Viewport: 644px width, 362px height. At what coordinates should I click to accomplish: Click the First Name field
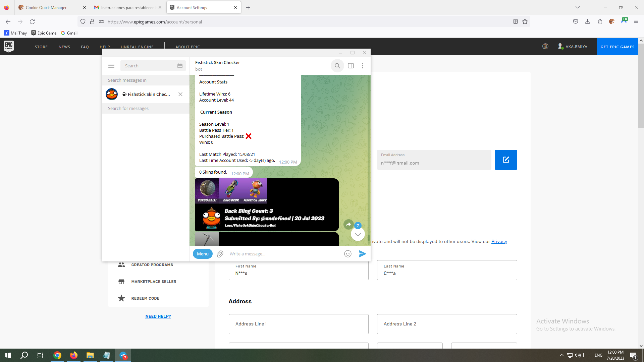299,270
